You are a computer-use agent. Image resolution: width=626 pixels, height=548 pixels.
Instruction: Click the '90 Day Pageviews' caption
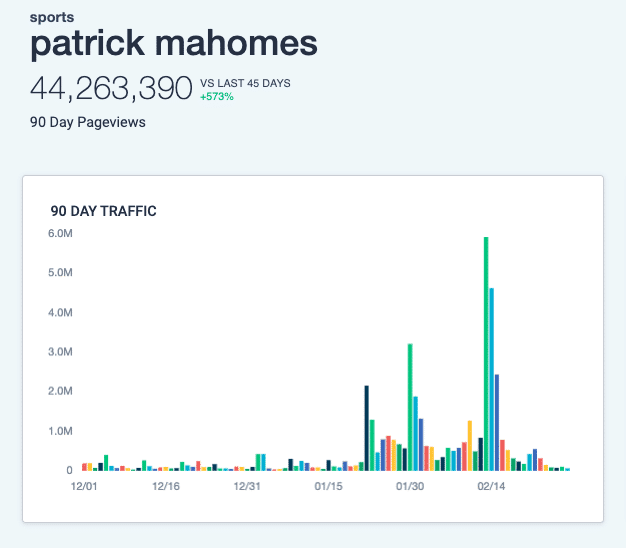coord(87,122)
